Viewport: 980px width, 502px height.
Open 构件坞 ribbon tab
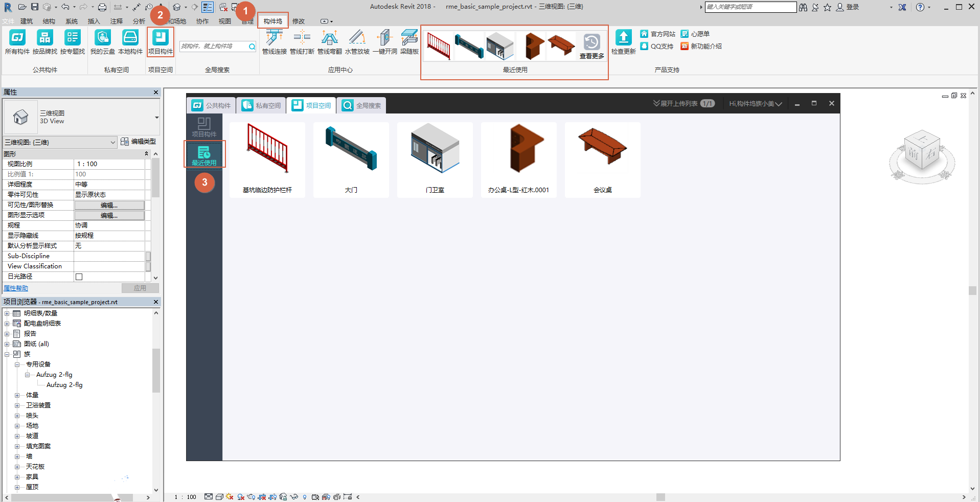click(x=273, y=21)
